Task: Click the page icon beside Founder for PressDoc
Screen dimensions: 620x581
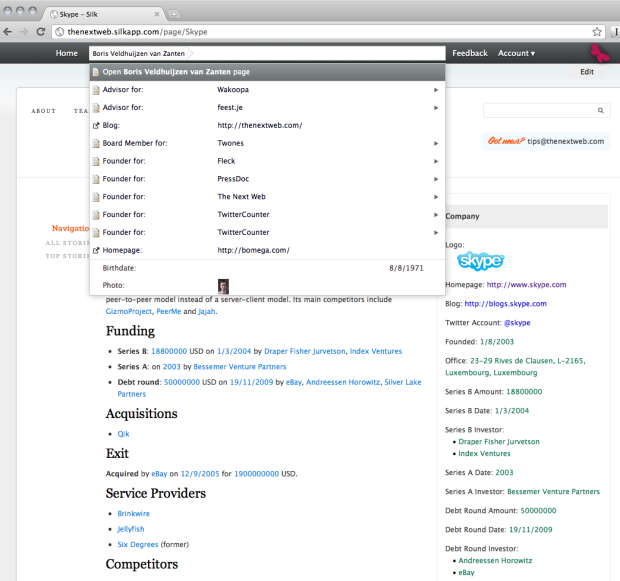Action: (96, 179)
